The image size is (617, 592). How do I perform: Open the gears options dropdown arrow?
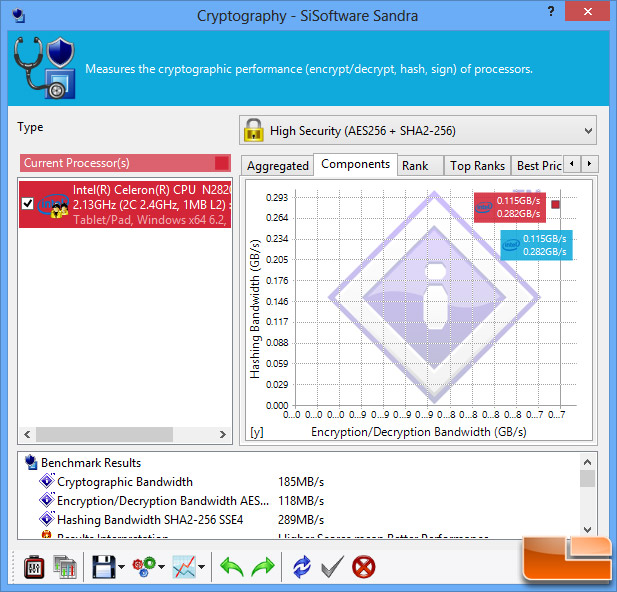pyautogui.click(x=161, y=567)
